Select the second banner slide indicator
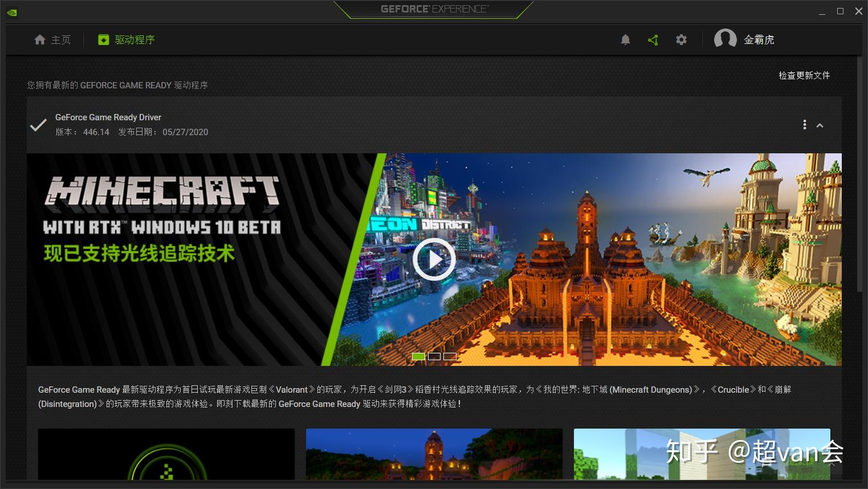 434,356
